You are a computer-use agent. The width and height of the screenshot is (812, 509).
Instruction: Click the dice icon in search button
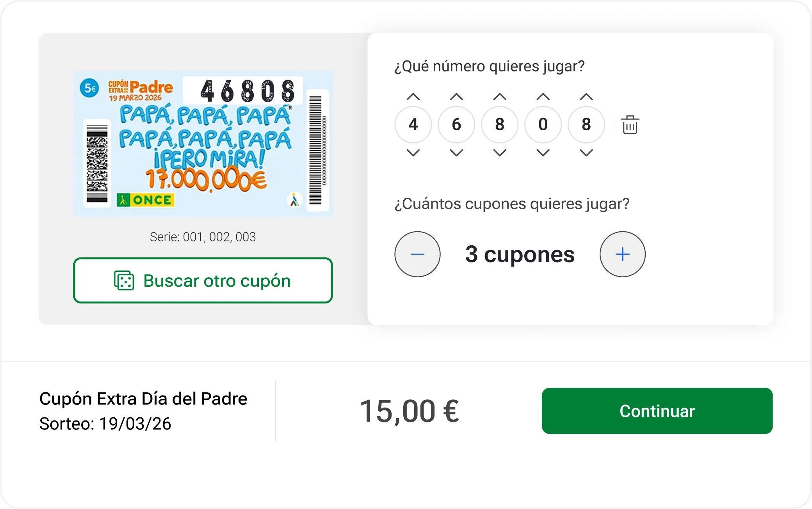[x=124, y=280]
